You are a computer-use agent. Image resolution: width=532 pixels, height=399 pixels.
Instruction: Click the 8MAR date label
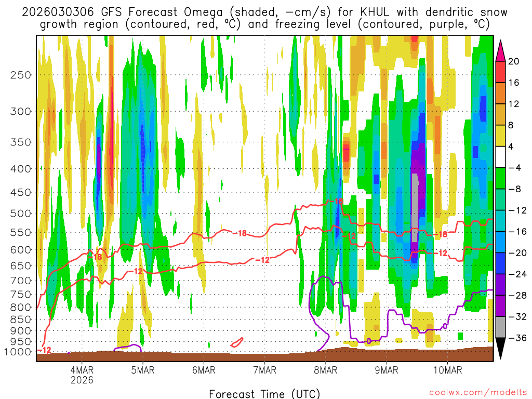(326, 370)
